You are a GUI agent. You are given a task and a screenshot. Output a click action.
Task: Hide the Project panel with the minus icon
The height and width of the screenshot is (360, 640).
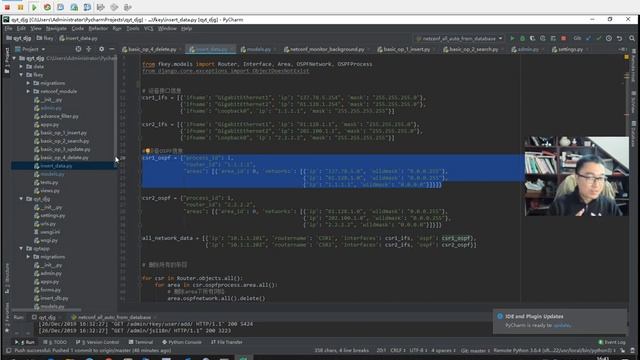[111, 49]
